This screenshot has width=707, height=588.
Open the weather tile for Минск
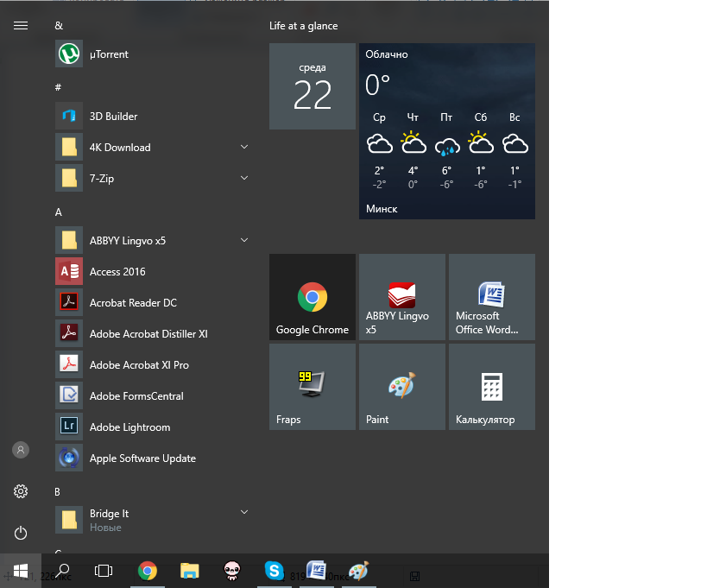447,131
